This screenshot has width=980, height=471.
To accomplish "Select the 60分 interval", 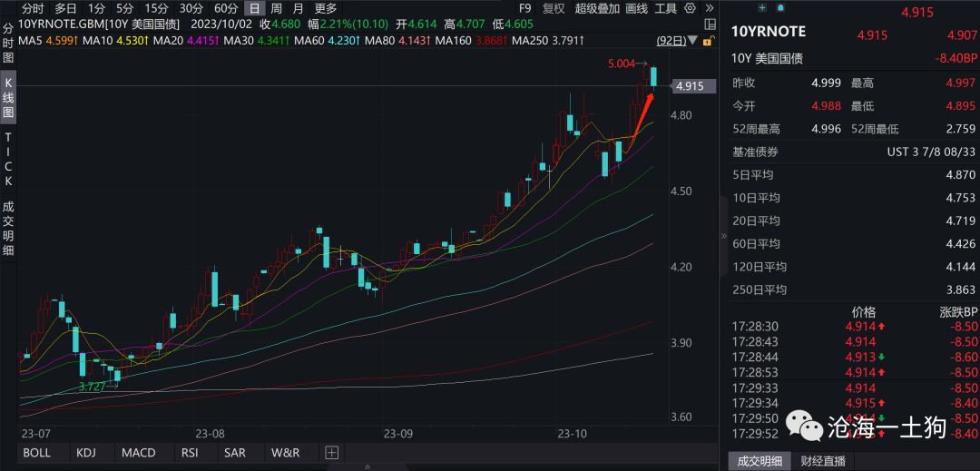I will (226, 8).
